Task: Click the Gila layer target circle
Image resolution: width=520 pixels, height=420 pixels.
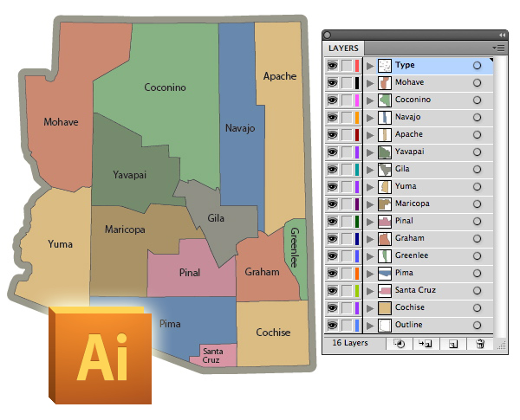Action: (477, 169)
